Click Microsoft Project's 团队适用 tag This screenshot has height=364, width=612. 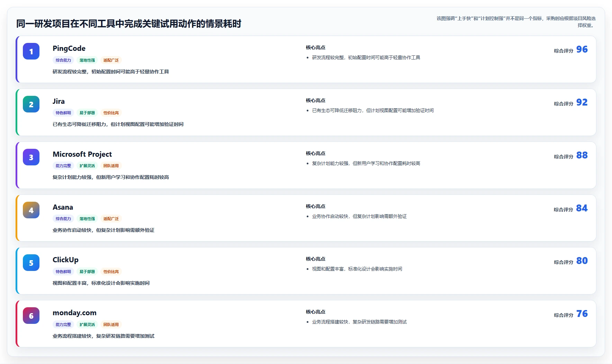coord(111,166)
